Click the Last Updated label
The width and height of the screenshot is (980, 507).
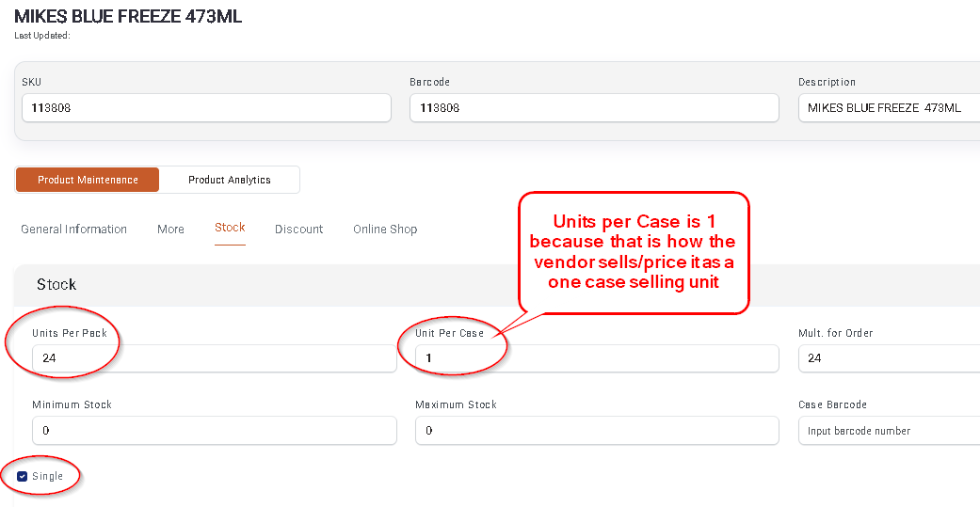(41, 36)
